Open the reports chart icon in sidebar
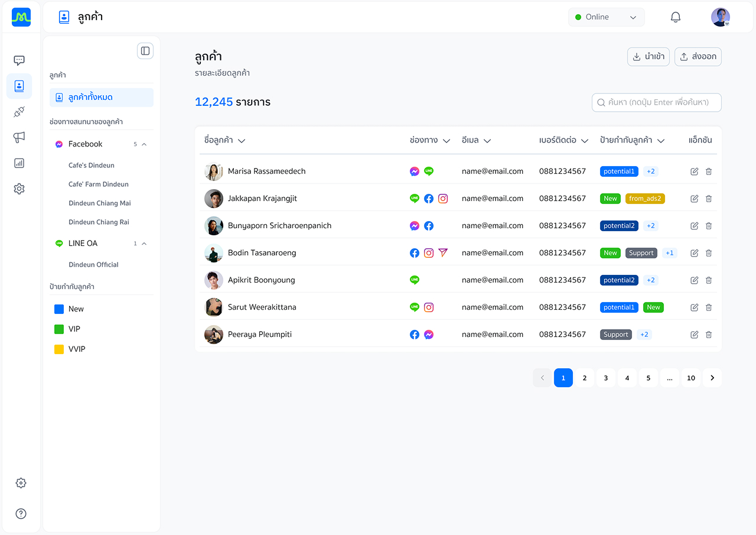The image size is (756, 535). click(x=19, y=163)
